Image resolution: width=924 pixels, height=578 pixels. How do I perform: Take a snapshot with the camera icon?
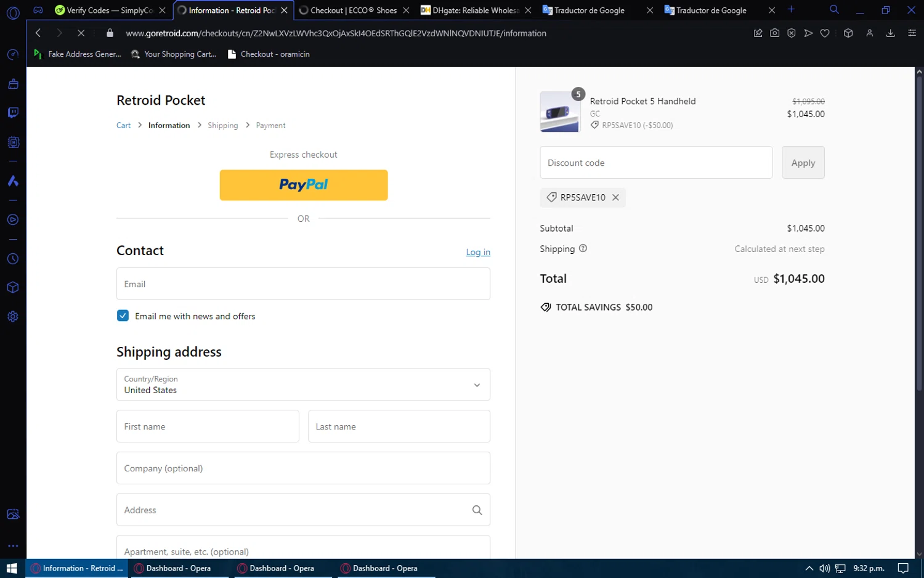pyautogui.click(x=775, y=33)
